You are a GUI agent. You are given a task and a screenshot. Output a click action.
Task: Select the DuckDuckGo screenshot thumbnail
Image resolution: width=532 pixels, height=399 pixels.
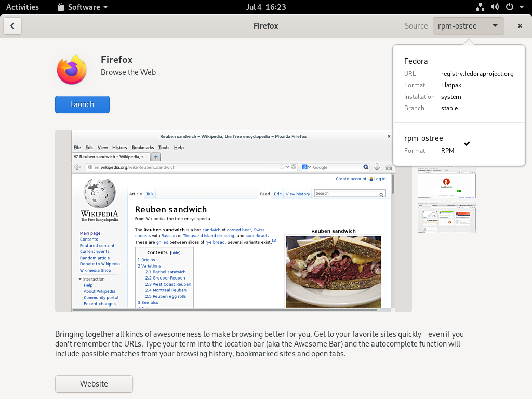point(446,183)
